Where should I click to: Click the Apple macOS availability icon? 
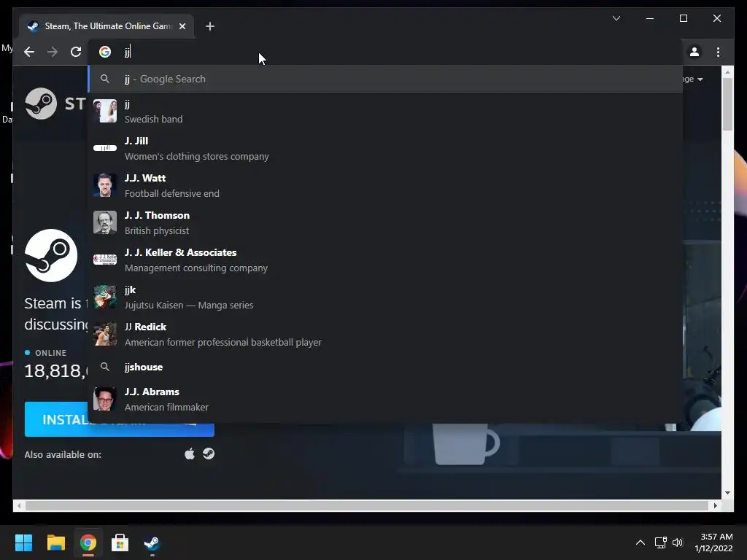point(190,454)
